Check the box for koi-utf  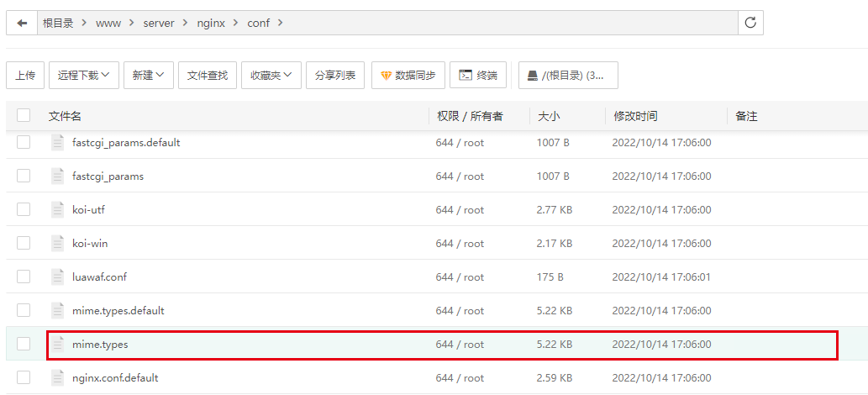24,209
